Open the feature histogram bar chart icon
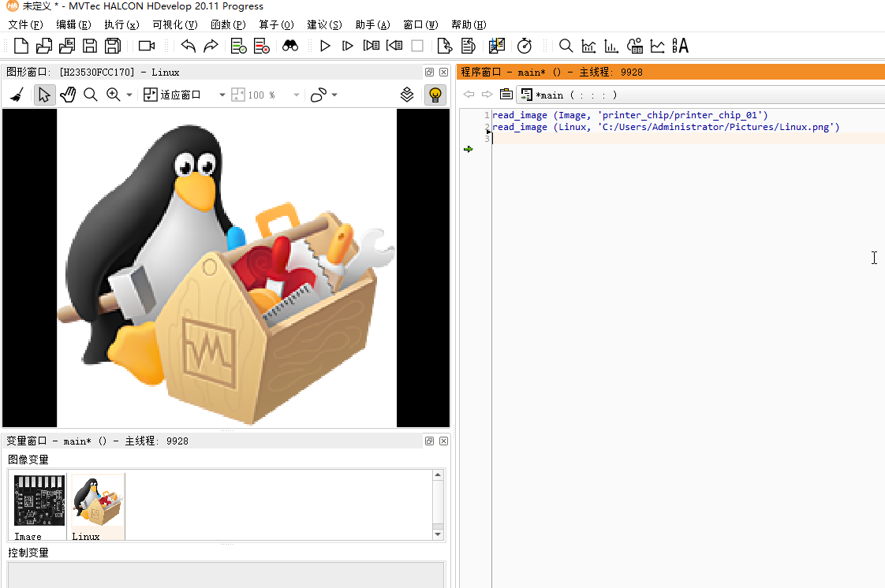885x588 pixels. click(611, 46)
